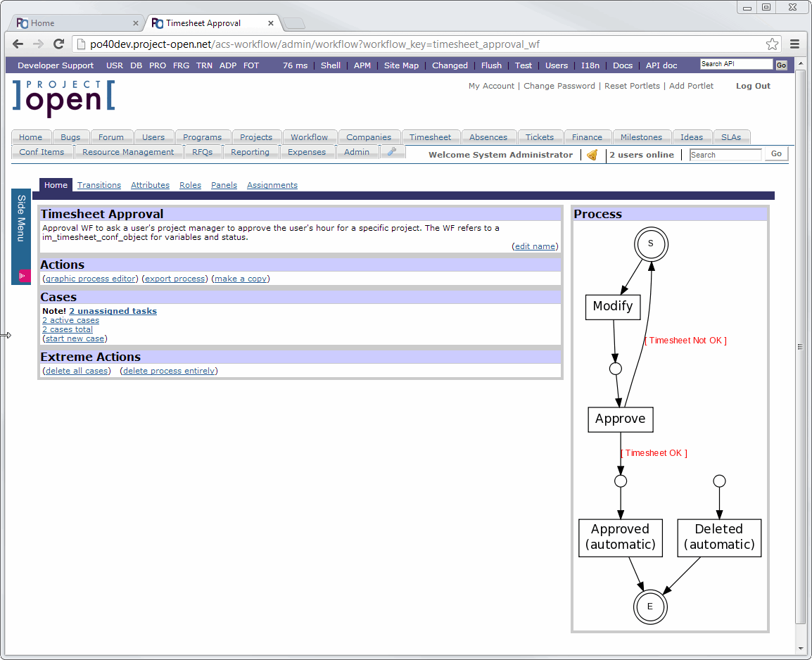The image size is (812, 660).
Task: Click the start new case link
Action: tap(75, 338)
